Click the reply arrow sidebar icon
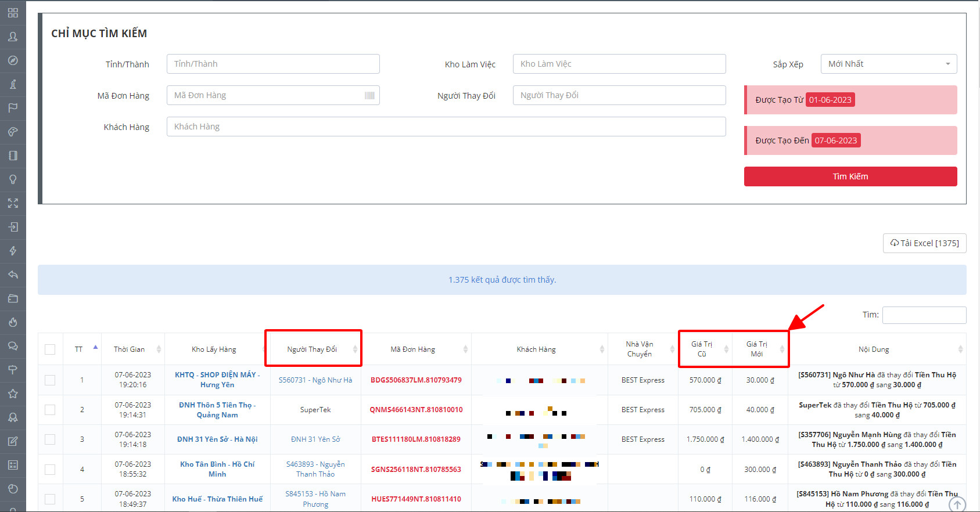980x512 pixels. tap(13, 275)
